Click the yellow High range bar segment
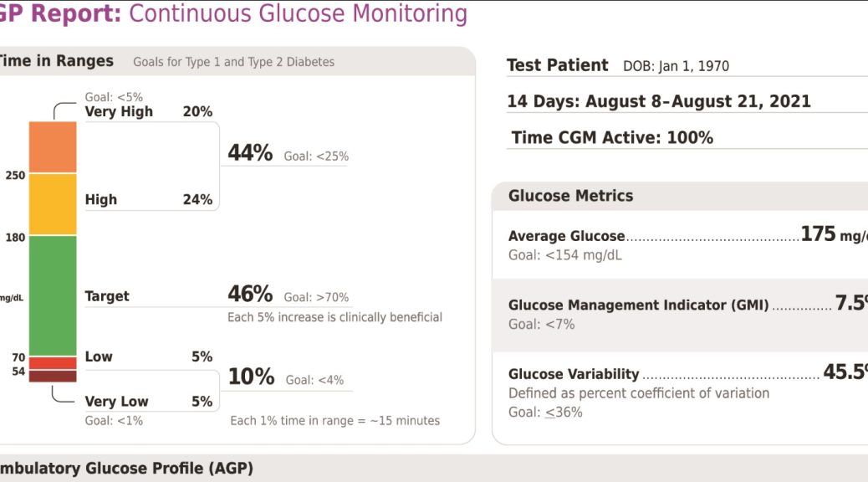The width and height of the screenshot is (868, 482). click(x=53, y=204)
